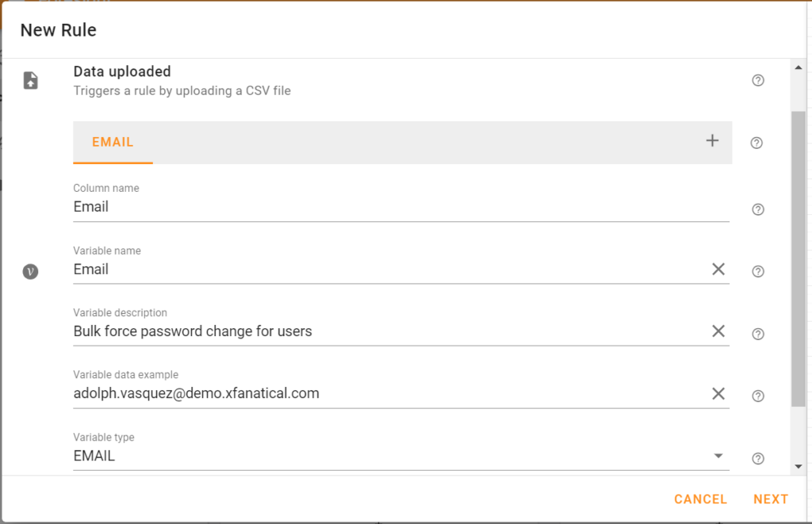Open help for the Data uploaded trigger
The width and height of the screenshot is (812, 524).
click(x=757, y=80)
